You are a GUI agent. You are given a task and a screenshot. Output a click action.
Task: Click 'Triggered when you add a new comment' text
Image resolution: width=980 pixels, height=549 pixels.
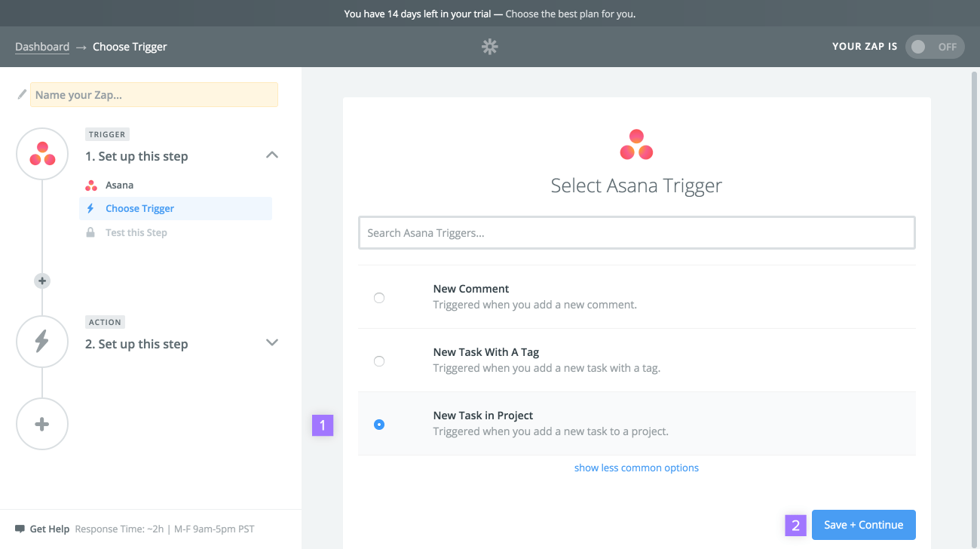[535, 305]
